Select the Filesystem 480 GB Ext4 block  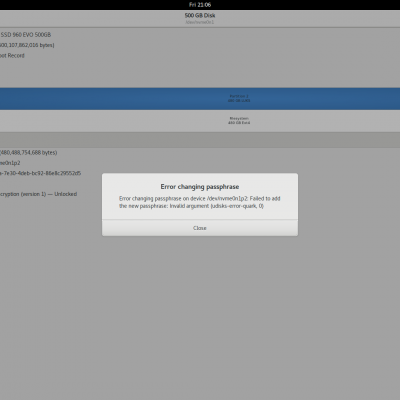(200, 121)
